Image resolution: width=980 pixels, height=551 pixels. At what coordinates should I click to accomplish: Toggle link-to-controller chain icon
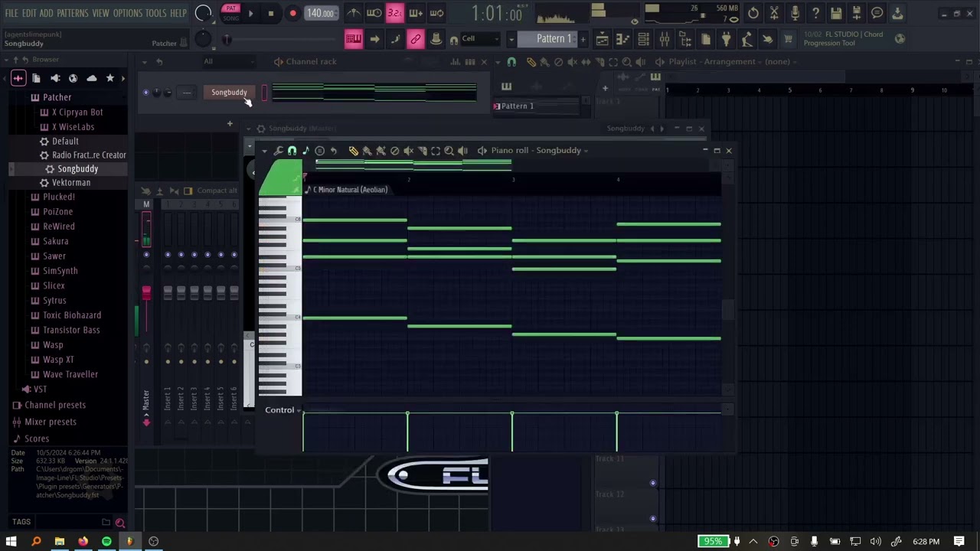[415, 39]
